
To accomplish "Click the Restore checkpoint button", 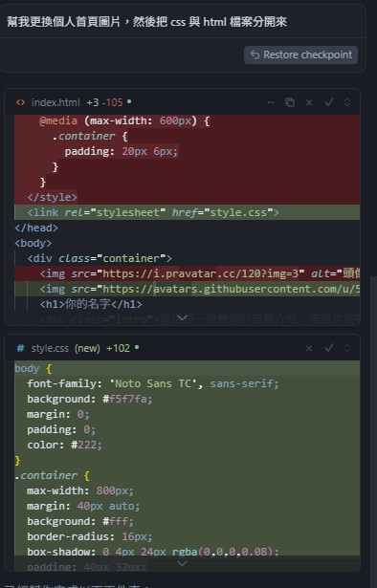I will 300,54.
